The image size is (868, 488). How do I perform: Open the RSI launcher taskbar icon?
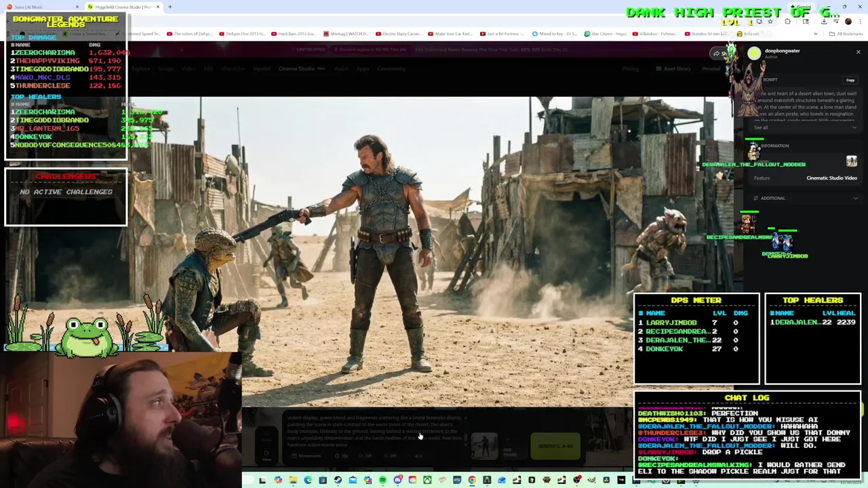click(457, 480)
